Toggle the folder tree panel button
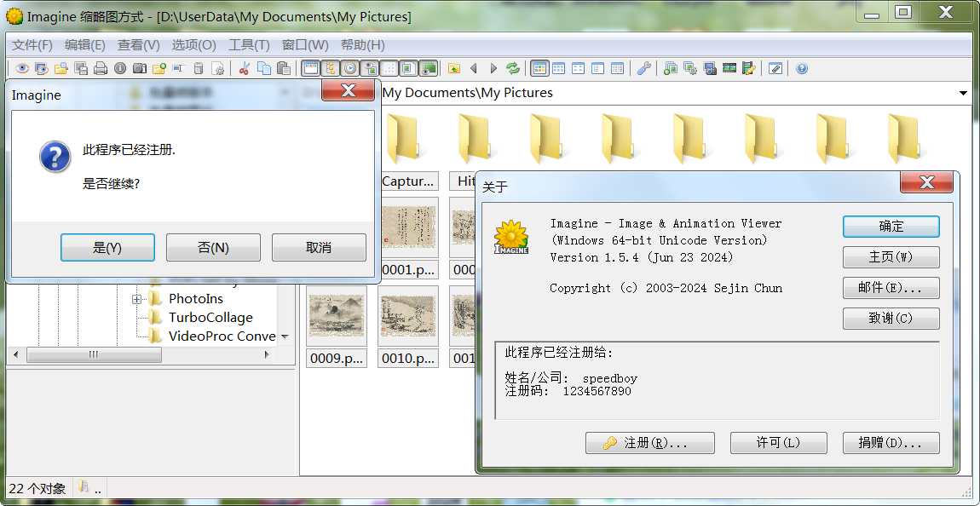Image resolution: width=980 pixels, height=506 pixels. pos(330,68)
